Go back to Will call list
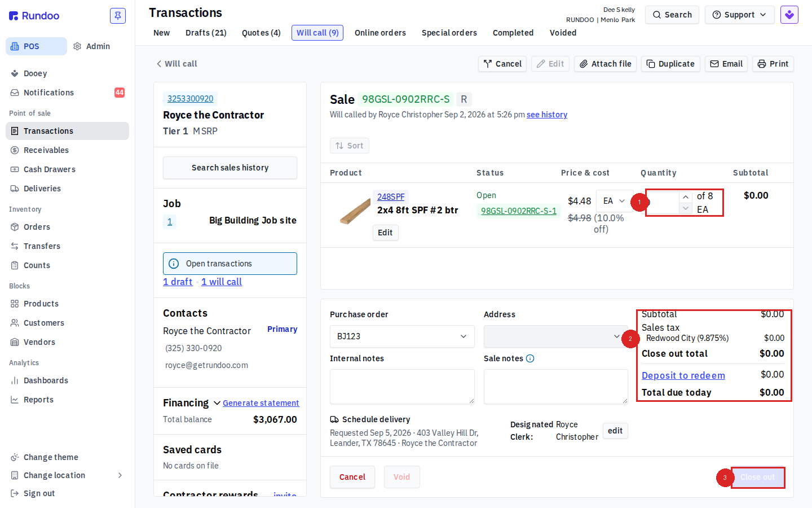Image resolution: width=812 pixels, height=508 pixels. point(176,64)
